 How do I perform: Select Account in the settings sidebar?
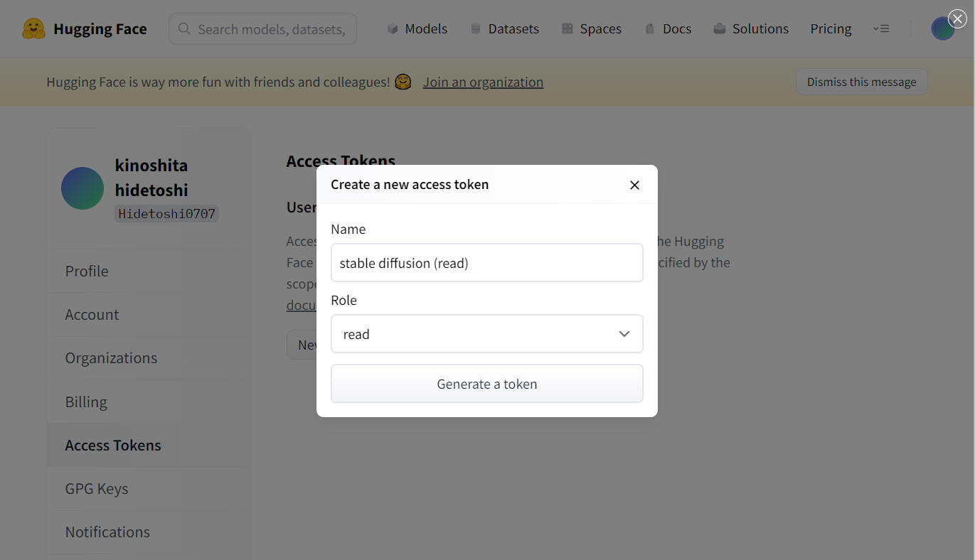click(x=149, y=314)
